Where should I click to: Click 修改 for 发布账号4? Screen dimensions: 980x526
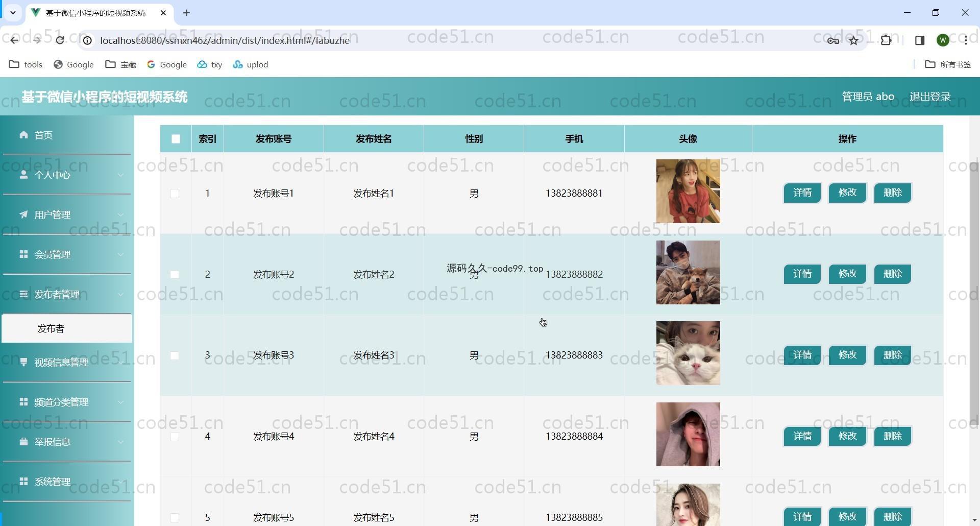847,436
